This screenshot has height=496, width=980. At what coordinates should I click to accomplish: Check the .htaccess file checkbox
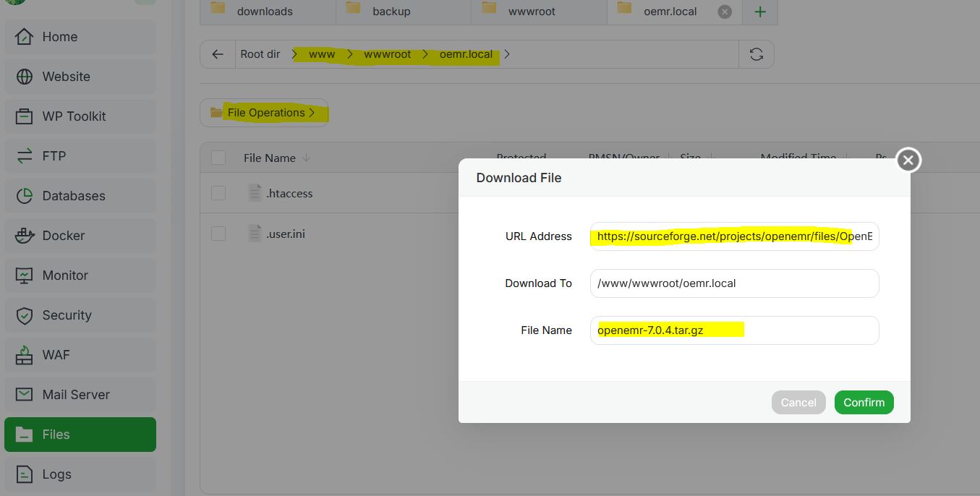[218, 193]
